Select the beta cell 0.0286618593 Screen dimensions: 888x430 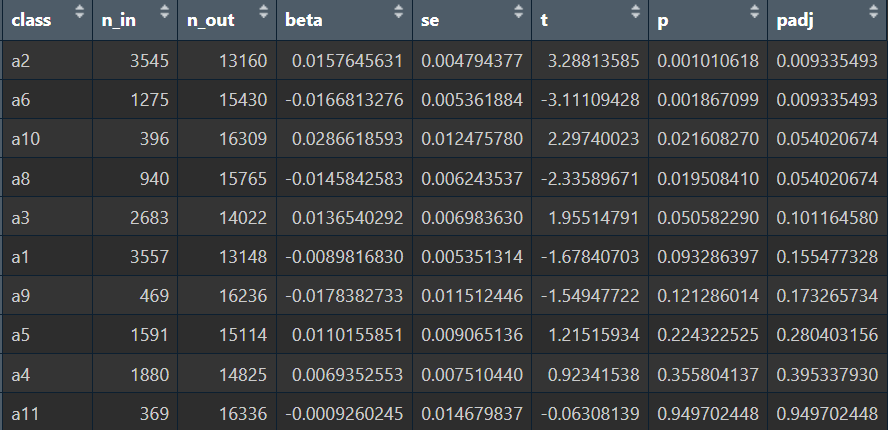(x=347, y=140)
